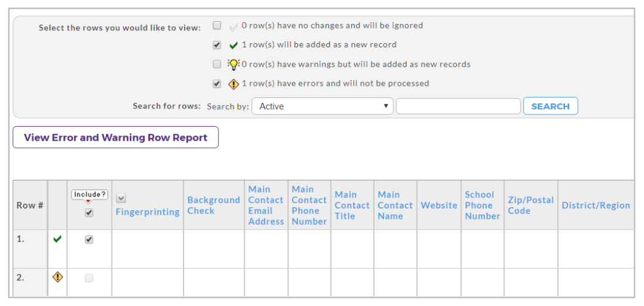Open the View Error and Warning Row Report
Image resolution: width=644 pixels, height=306 pixels.
point(115,137)
